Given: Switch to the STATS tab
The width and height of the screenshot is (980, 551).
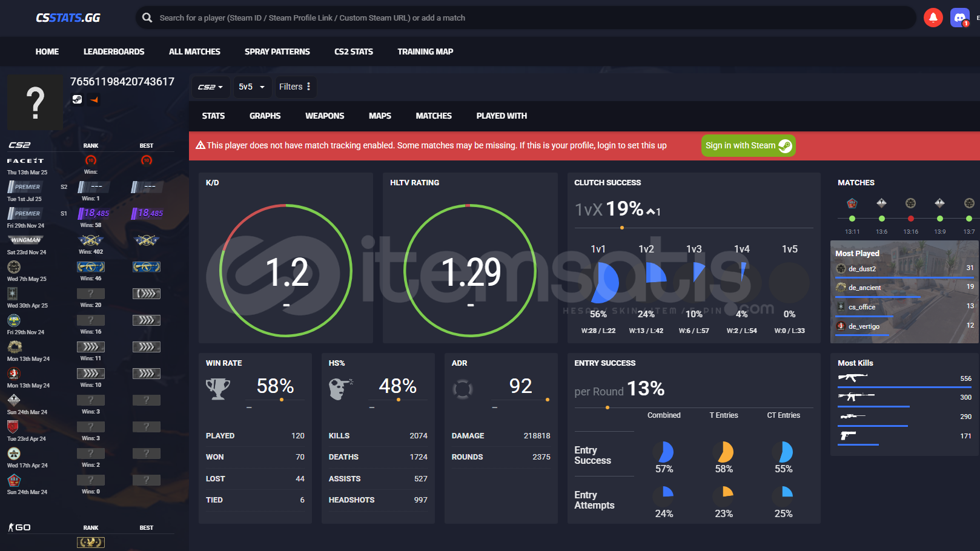Looking at the screenshot, I should pos(213,116).
